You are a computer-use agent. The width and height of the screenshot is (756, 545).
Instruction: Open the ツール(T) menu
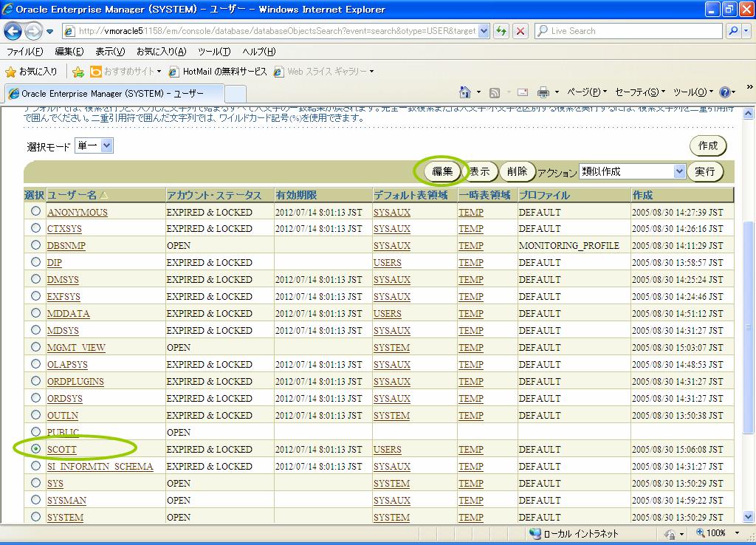pos(214,52)
